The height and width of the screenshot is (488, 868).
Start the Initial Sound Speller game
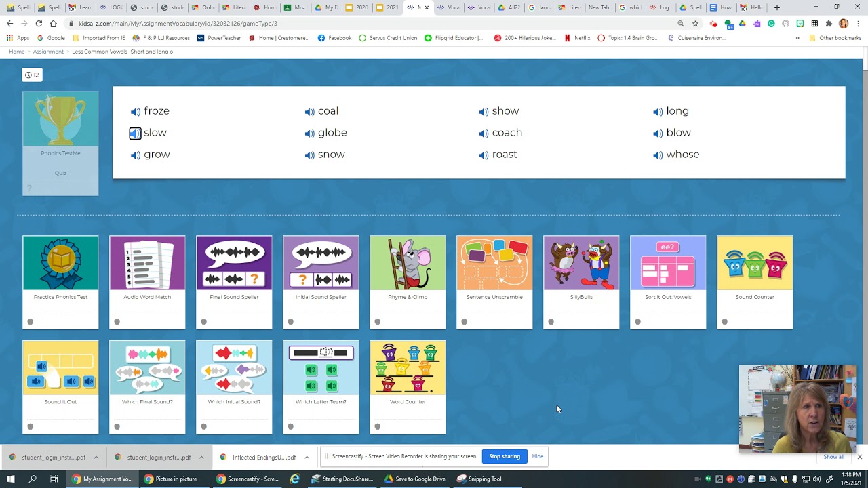pos(321,282)
